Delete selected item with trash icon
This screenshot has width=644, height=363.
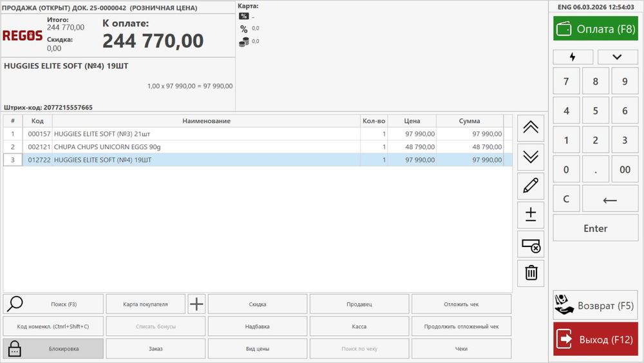(531, 273)
